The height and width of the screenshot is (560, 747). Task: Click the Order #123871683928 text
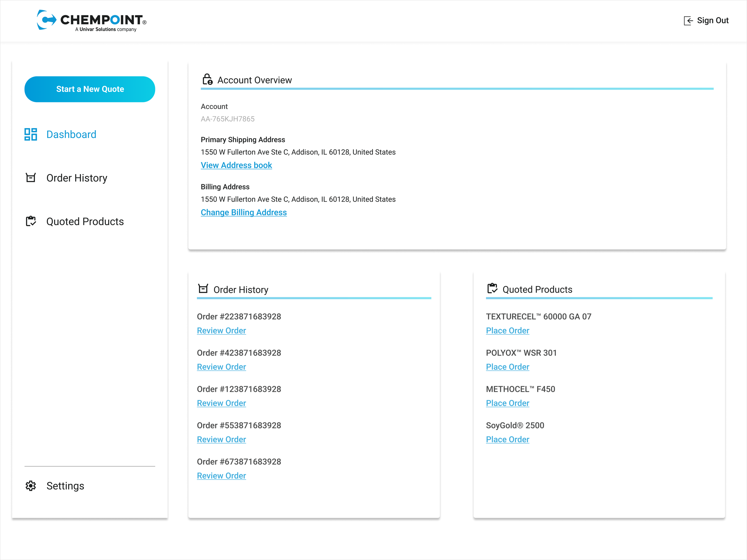pos(239,389)
